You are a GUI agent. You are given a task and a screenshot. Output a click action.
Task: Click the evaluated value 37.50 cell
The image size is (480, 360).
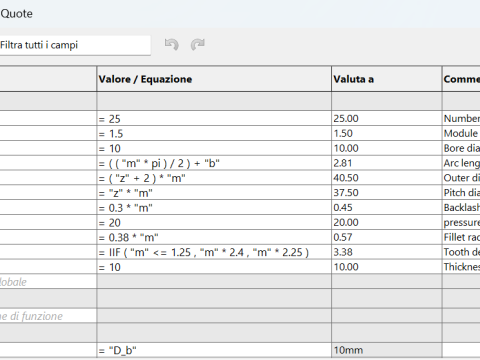pyautogui.click(x=387, y=193)
